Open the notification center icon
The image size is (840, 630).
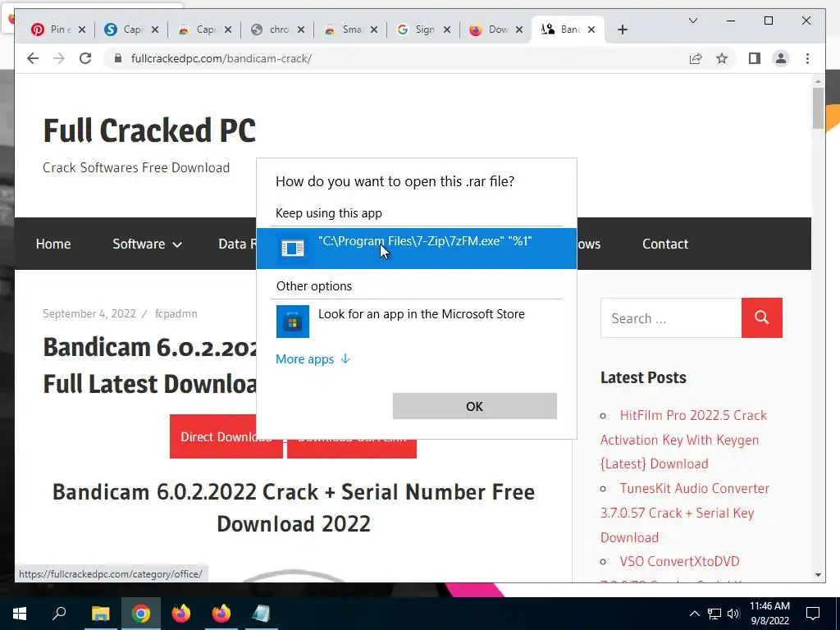tap(813, 614)
